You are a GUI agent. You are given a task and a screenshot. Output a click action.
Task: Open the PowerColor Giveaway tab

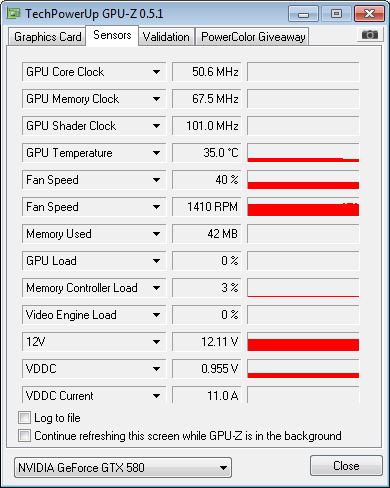(x=253, y=37)
